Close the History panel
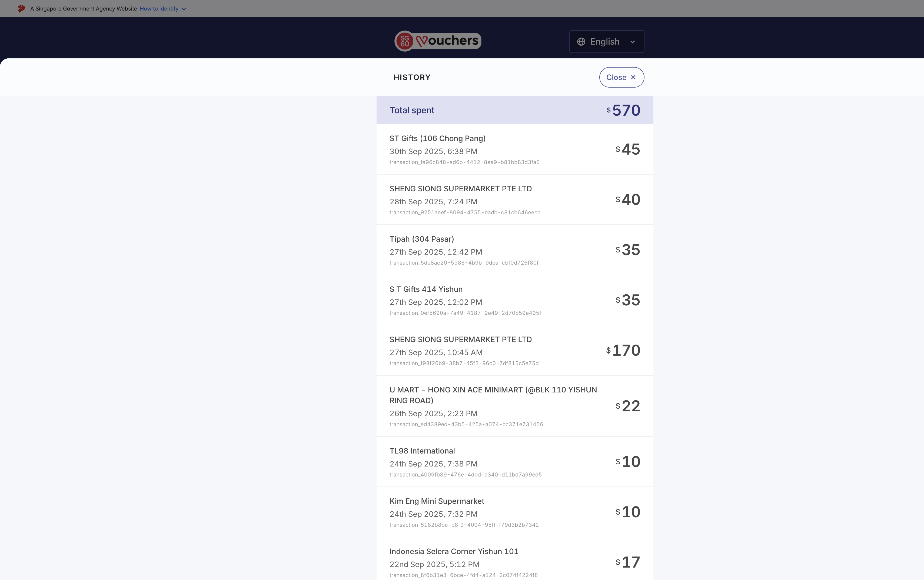 point(621,78)
